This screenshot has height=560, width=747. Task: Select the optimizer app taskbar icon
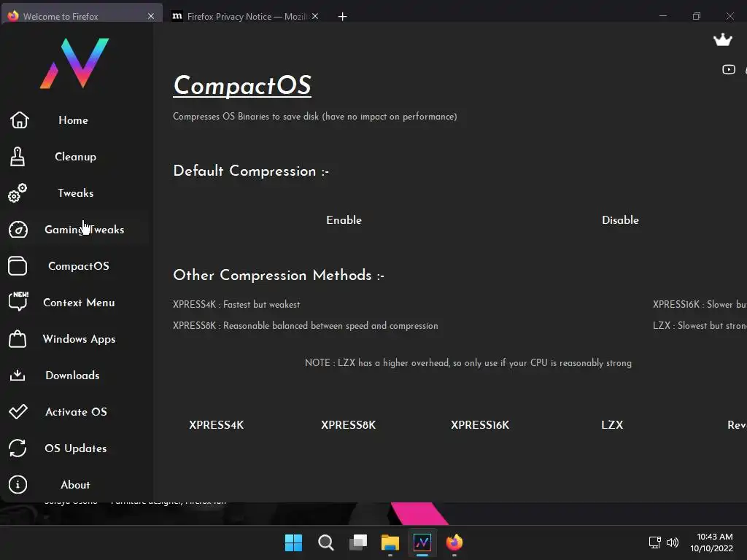click(422, 542)
